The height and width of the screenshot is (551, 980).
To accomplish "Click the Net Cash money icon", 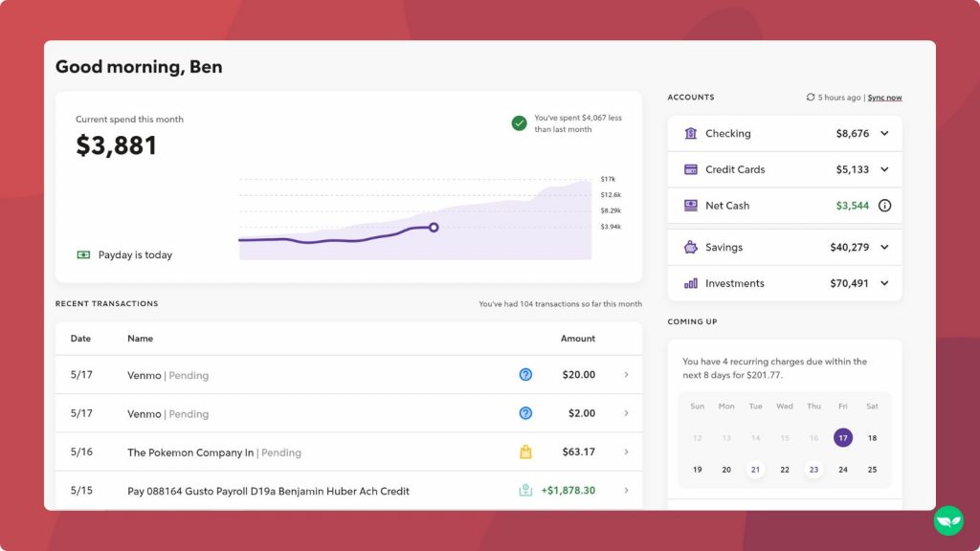I will [x=691, y=205].
